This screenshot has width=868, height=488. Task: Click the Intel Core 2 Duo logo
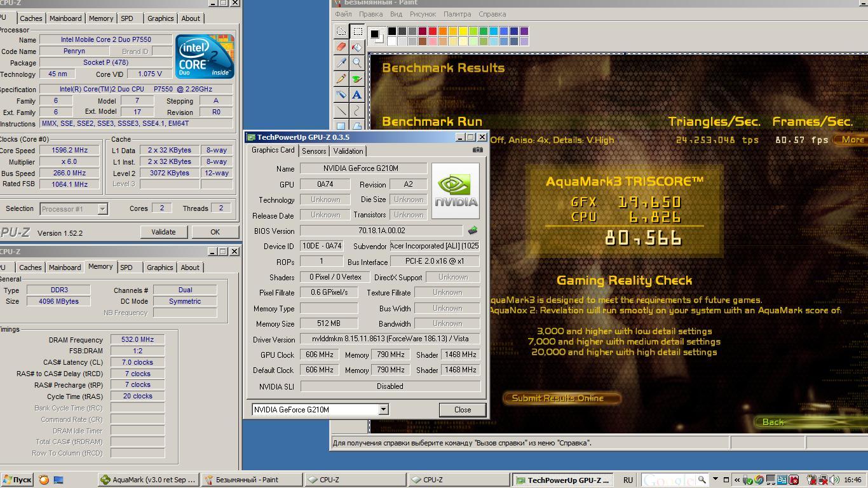pyautogui.click(x=205, y=57)
